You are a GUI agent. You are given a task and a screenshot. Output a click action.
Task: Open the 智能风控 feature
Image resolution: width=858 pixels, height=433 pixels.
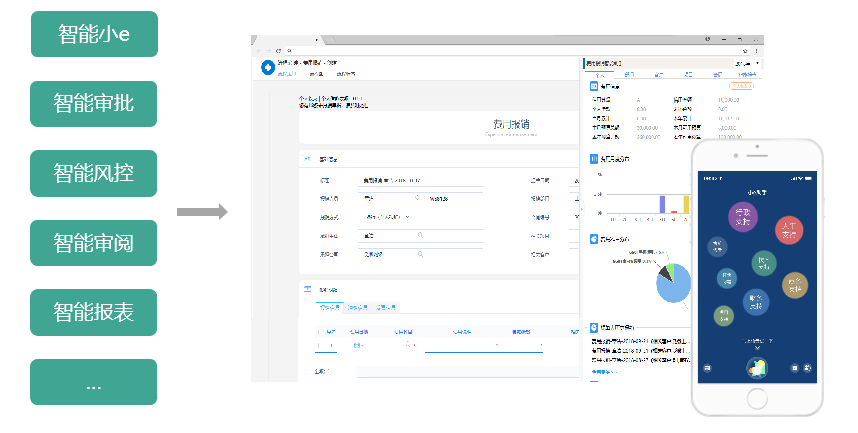pyautogui.click(x=94, y=173)
